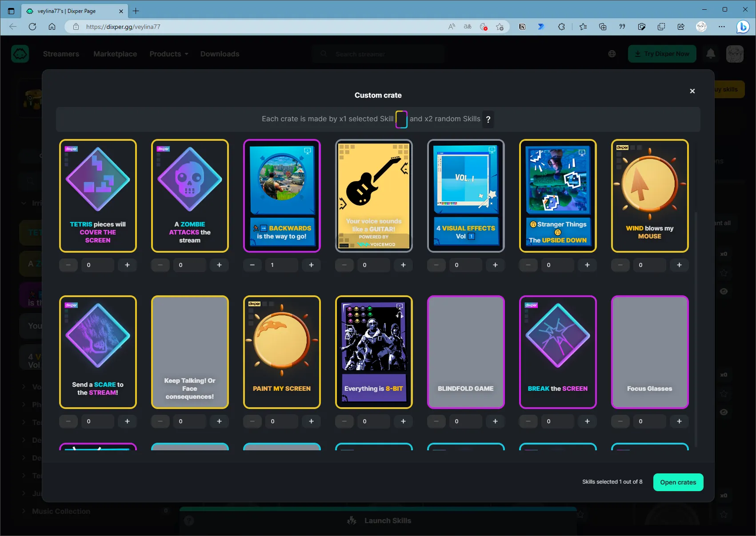The height and width of the screenshot is (536, 756).
Task: Select the Stranger Things Upside Down card
Action: [558, 196]
